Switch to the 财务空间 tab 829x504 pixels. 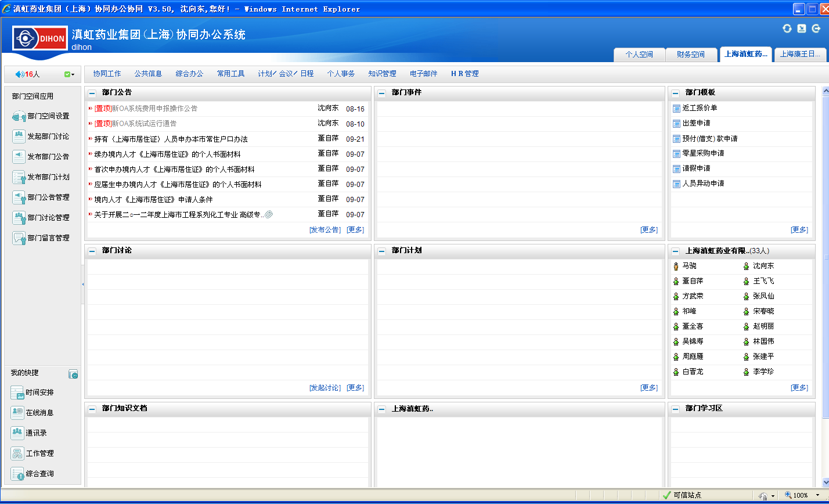pyautogui.click(x=691, y=55)
